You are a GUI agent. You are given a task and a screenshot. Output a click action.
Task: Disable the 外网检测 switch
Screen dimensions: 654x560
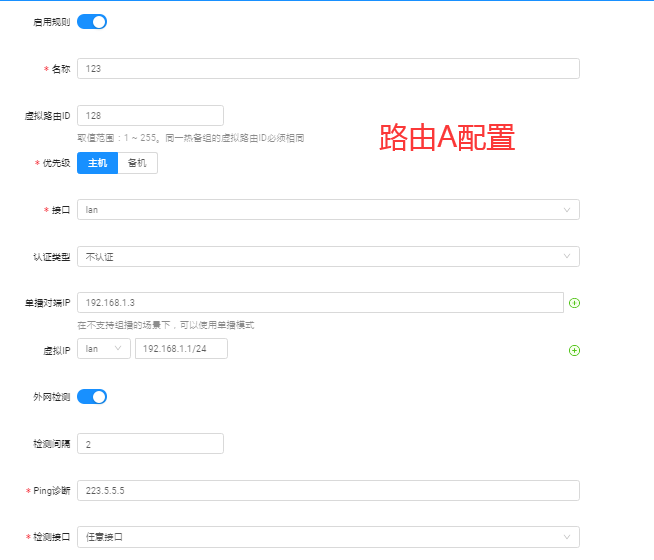[92, 397]
